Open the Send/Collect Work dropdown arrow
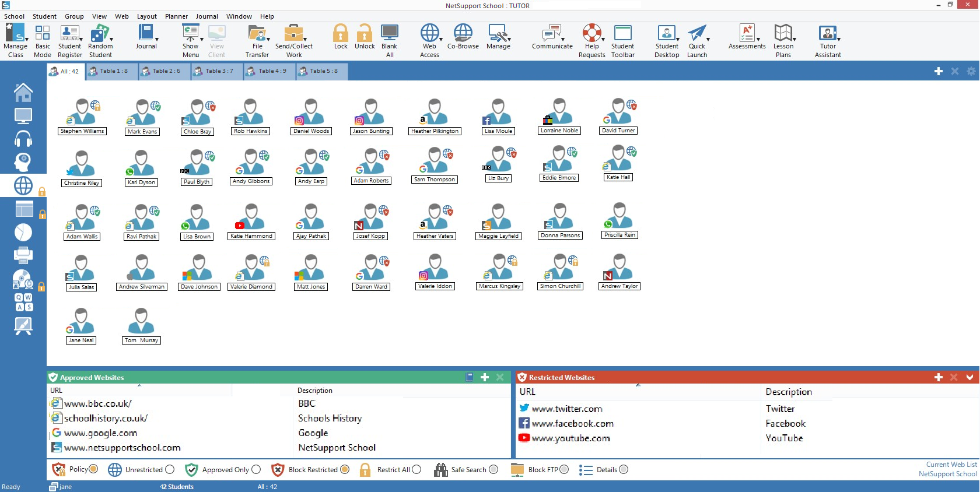The image size is (980, 492). pos(305,40)
